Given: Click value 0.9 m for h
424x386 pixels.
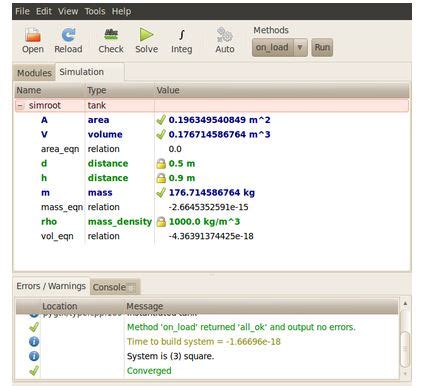Looking at the screenshot, I should (182, 178).
